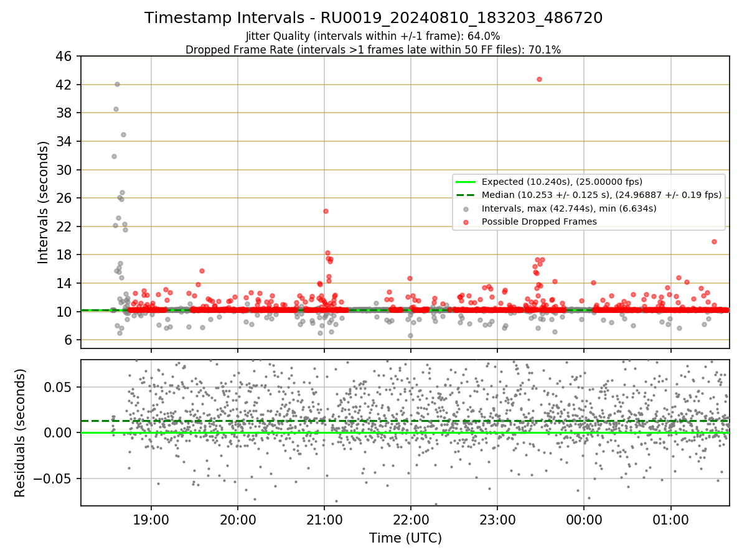
Task: Click the 22:00 x-axis tick label
Action: 410,519
